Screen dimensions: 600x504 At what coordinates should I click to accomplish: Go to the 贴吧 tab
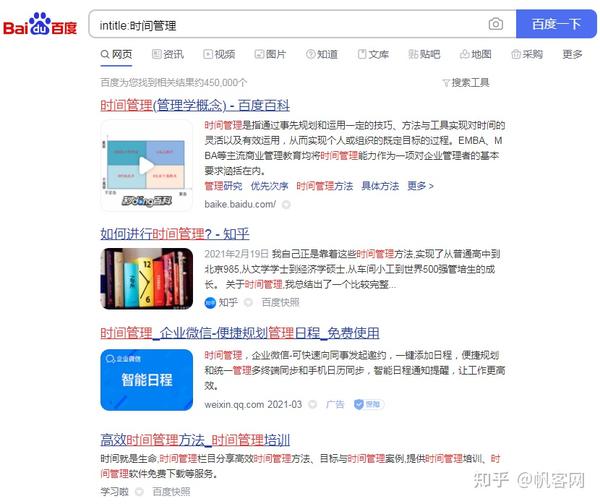[x=424, y=54]
